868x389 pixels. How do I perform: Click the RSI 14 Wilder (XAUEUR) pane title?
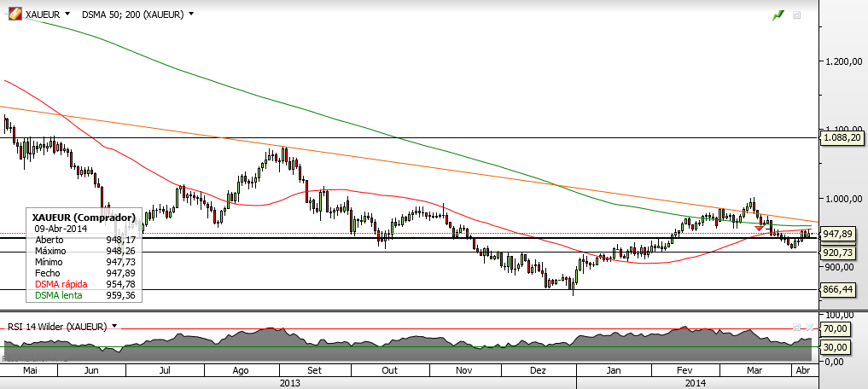pyautogui.click(x=56, y=327)
